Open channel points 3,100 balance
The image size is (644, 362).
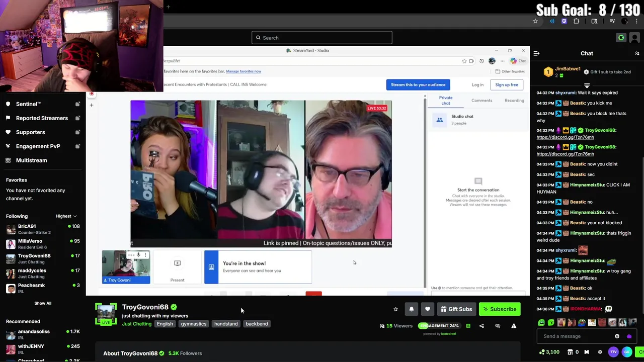[549, 352]
